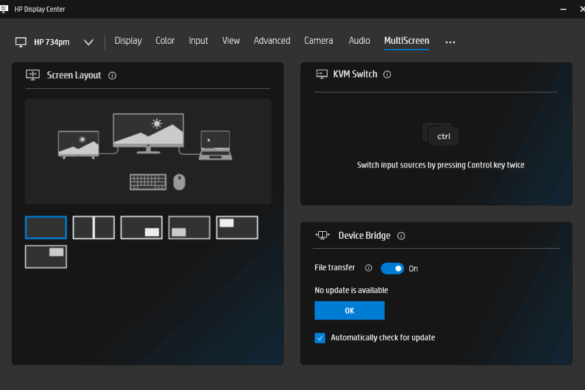585x390 pixels.
Task: Show the Device Bridge info tooltip
Action: [401, 236]
